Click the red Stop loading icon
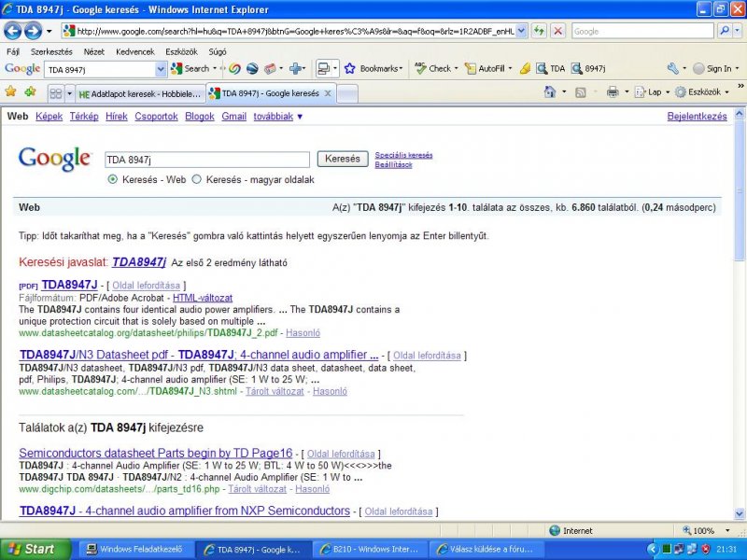The image size is (747, 560). [x=557, y=32]
